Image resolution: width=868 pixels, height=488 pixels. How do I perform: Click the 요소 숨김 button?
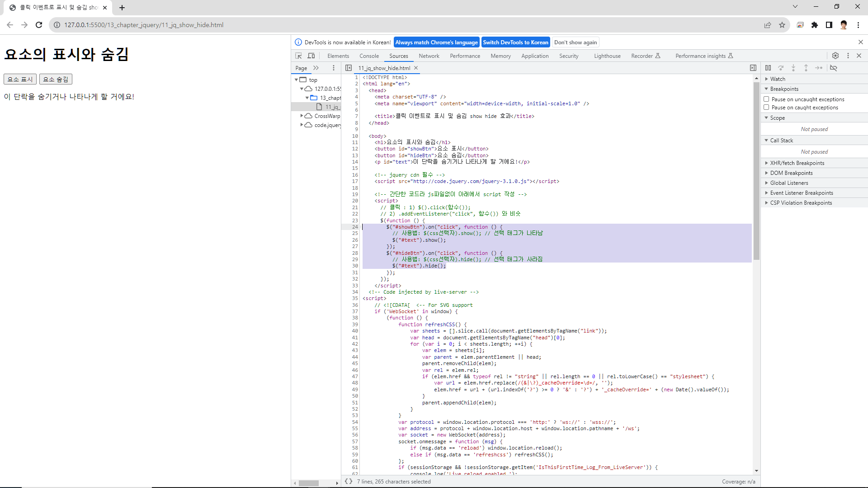(x=56, y=79)
